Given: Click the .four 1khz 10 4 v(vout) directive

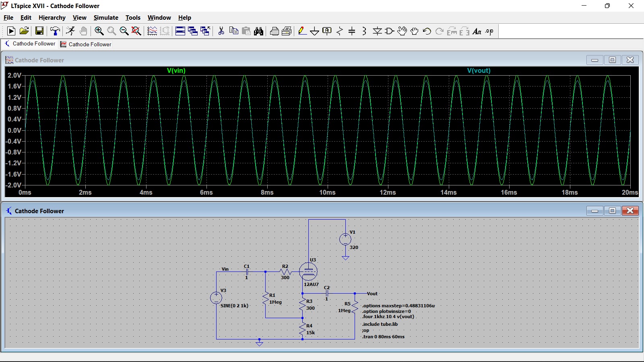Looking at the screenshot, I should tap(388, 317).
